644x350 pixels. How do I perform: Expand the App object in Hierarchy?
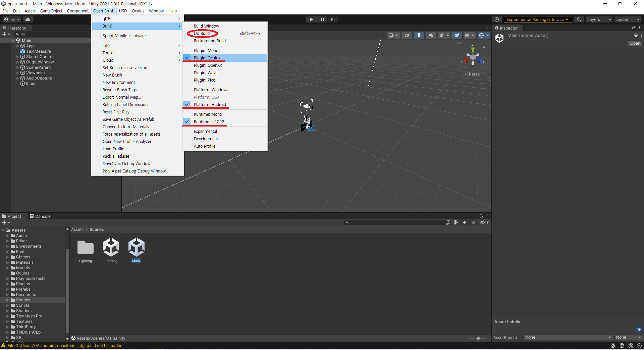click(x=18, y=46)
